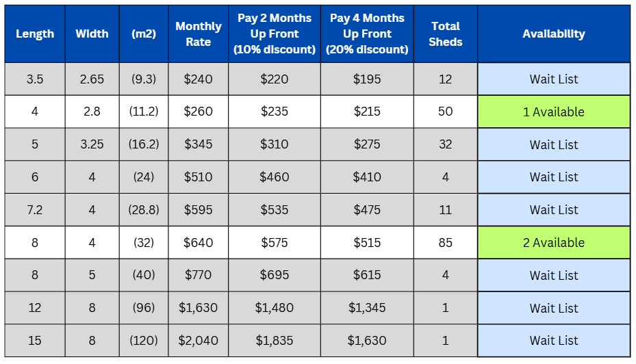Click the Pay 2 Months Up Front header
This screenshot has width=636, height=364.
pyautogui.click(x=275, y=34)
